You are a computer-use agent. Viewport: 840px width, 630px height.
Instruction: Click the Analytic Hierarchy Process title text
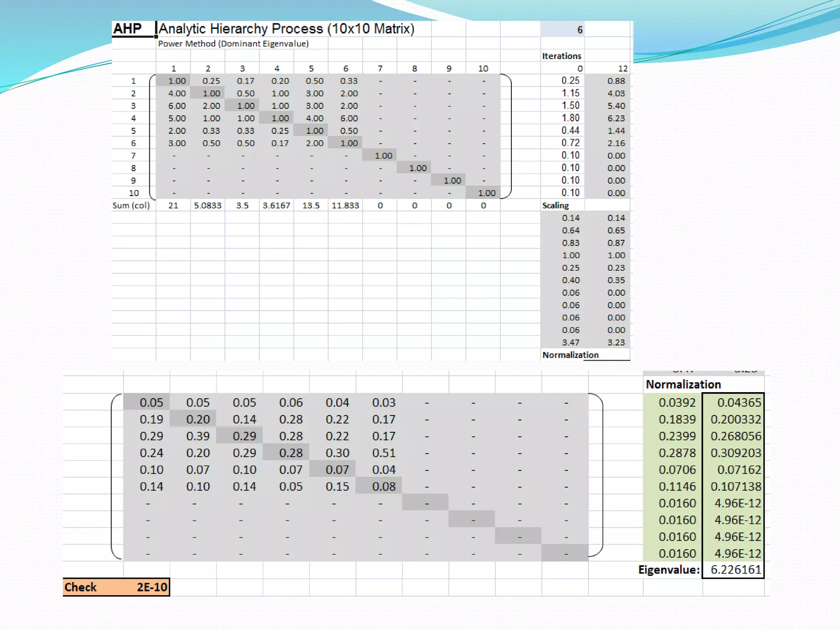pyautogui.click(x=286, y=29)
